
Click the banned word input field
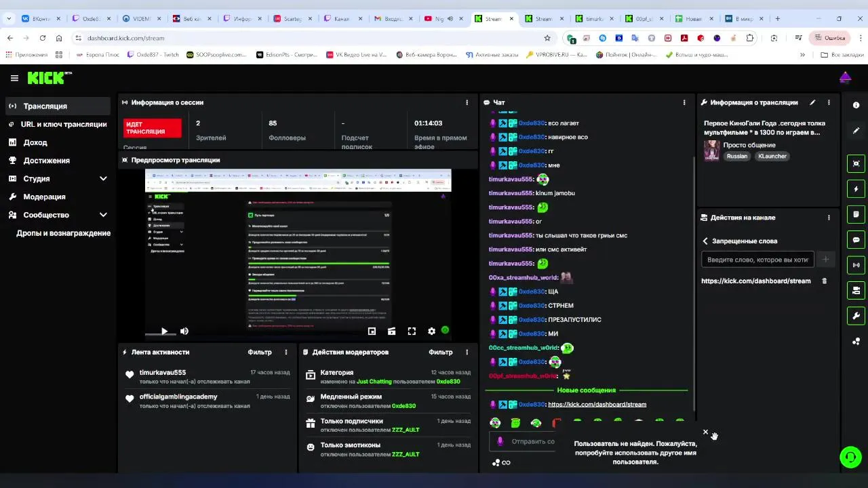757,260
